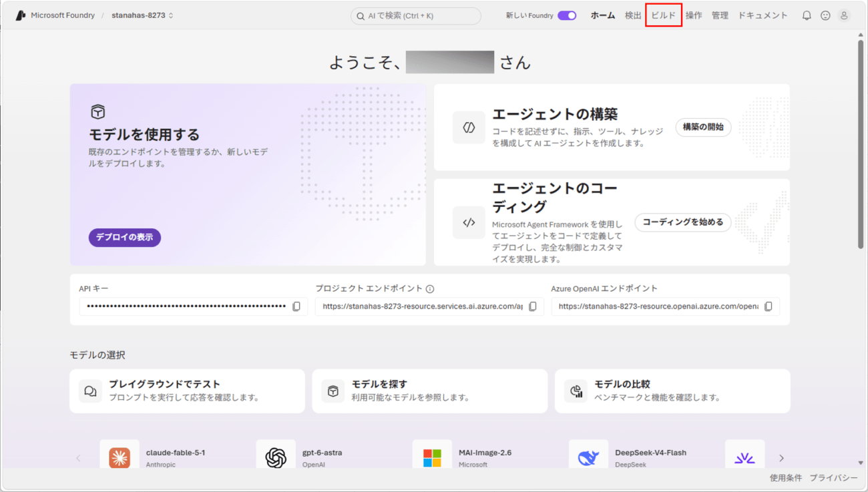Click the masked API キー field
Screen dimensions: 868x492
194,306
